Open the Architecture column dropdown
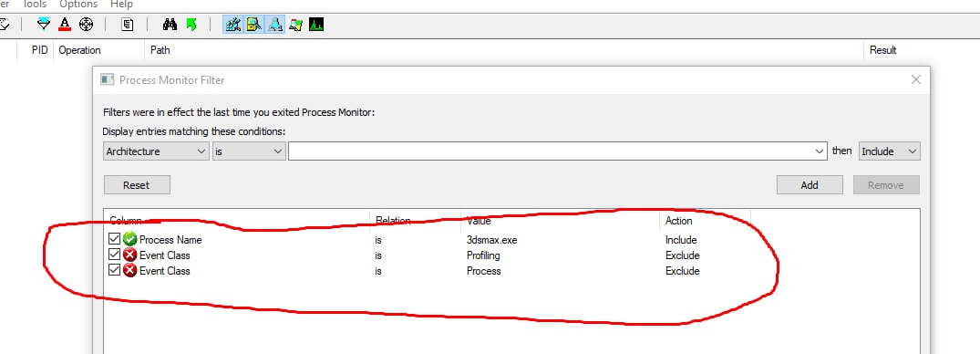This screenshot has height=354, width=980. click(156, 151)
